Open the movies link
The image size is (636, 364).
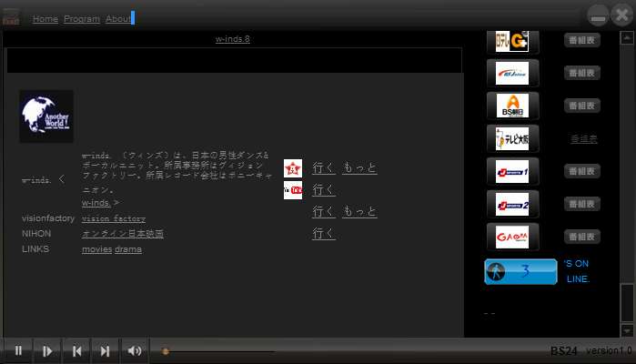97,249
